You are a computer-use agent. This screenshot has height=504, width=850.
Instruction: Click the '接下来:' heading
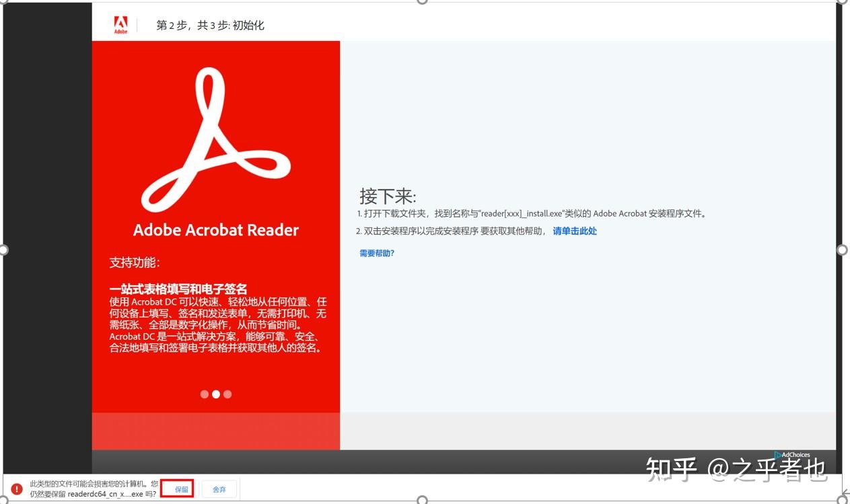click(x=388, y=196)
